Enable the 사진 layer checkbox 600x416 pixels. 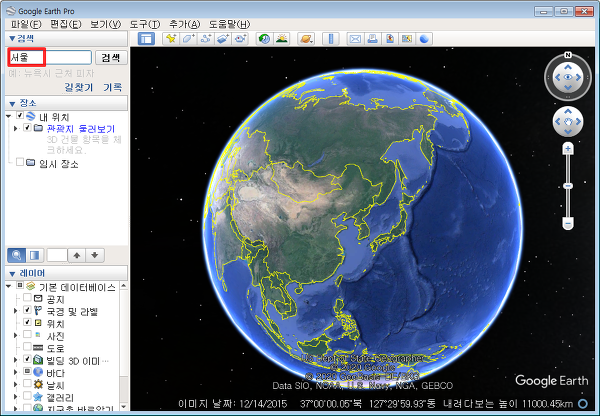(27, 334)
